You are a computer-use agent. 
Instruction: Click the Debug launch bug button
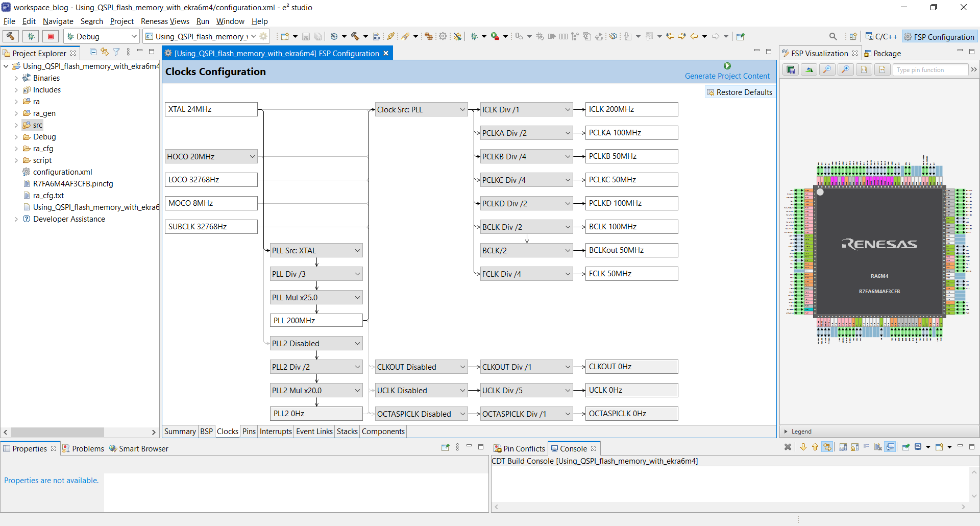pyautogui.click(x=31, y=36)
